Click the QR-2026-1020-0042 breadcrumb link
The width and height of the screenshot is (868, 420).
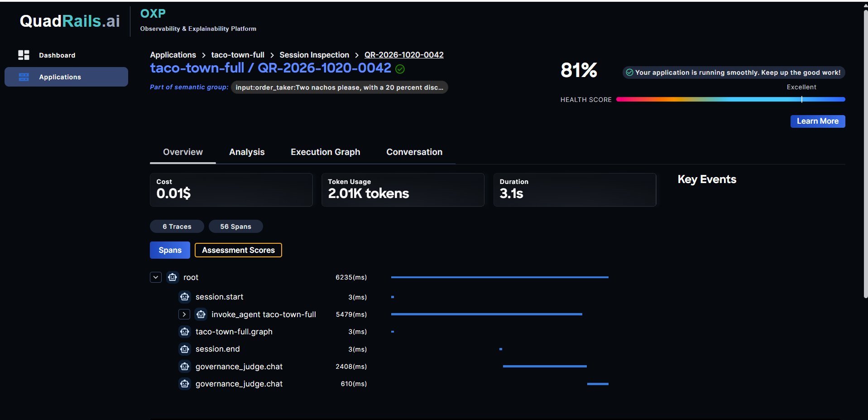(404, 55)
